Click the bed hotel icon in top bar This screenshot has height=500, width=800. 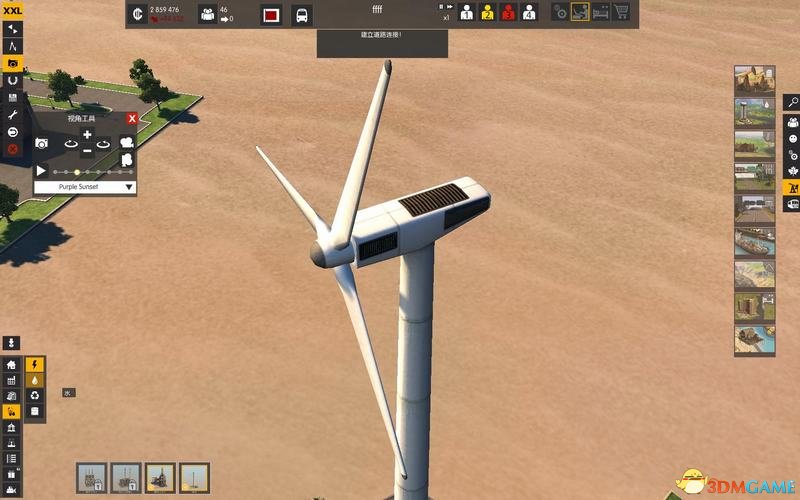[x=601, y=12]
